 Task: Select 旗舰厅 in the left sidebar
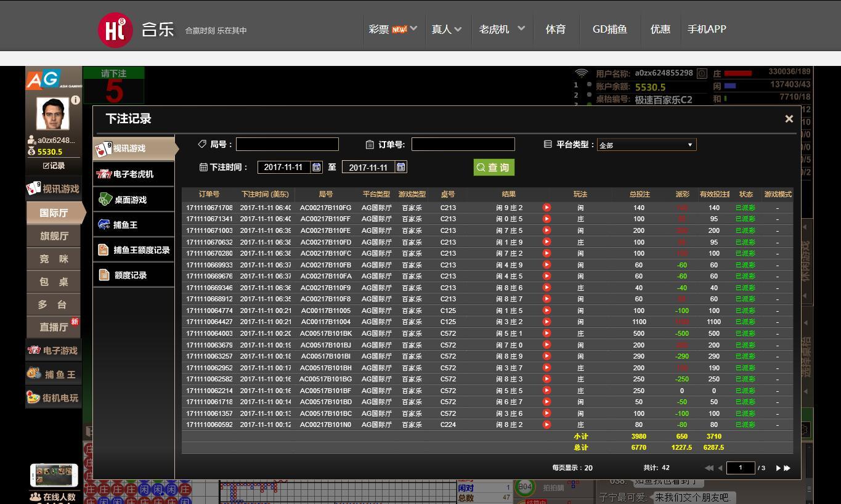tap(54, 236)
